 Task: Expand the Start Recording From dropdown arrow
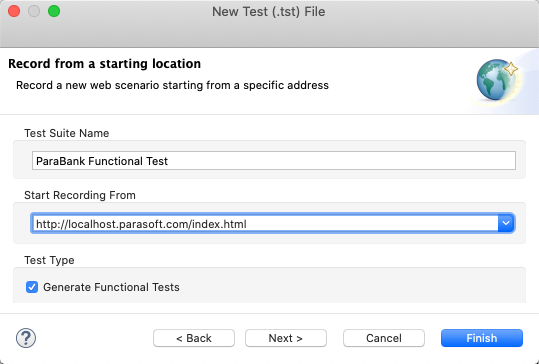point(506,223)
